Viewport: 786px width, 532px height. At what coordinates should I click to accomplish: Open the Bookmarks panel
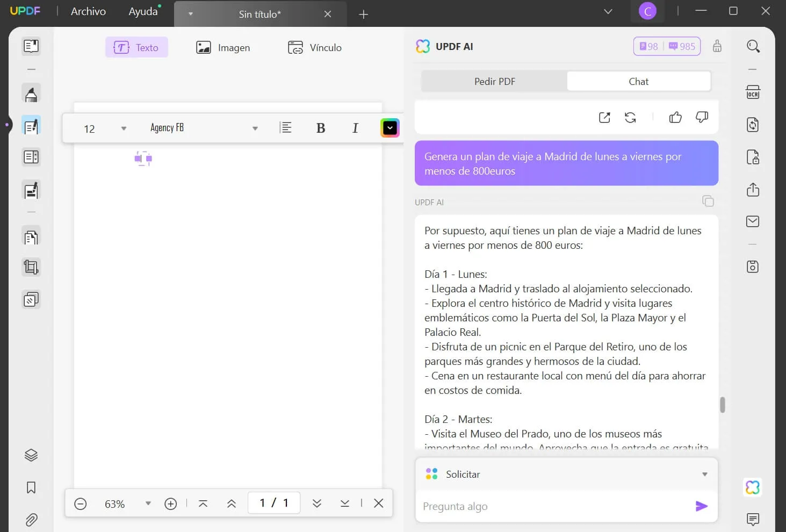[31, 487]
